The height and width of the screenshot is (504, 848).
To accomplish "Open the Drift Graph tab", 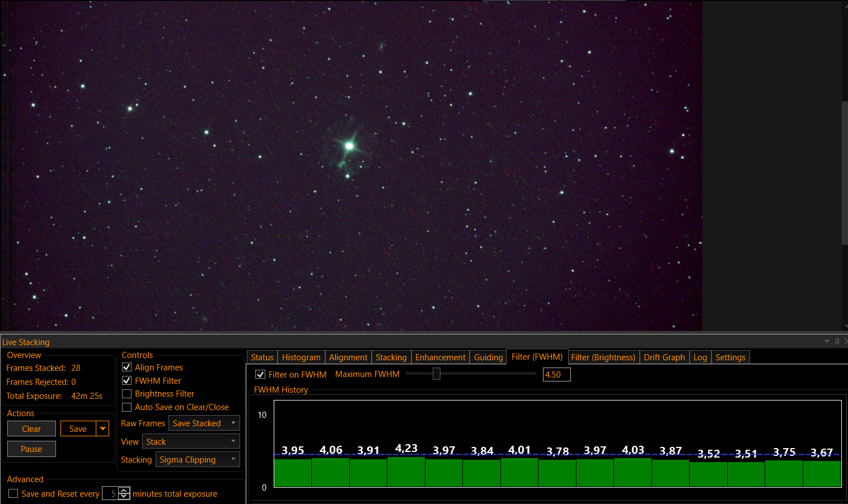I will [664, 357].
